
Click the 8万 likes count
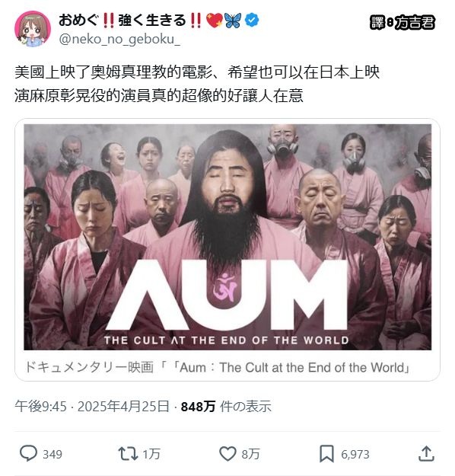(250, 454)
